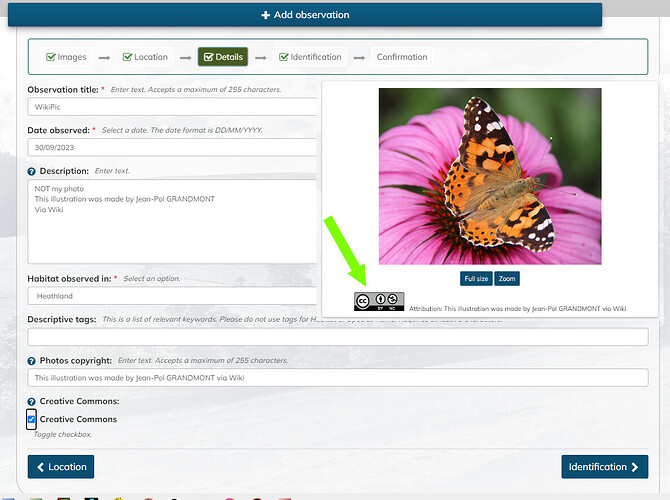Click the Photos copyright input field
The width and height of the screenshot is (670, 500).
pyautogui.click(x=338, y=378)
